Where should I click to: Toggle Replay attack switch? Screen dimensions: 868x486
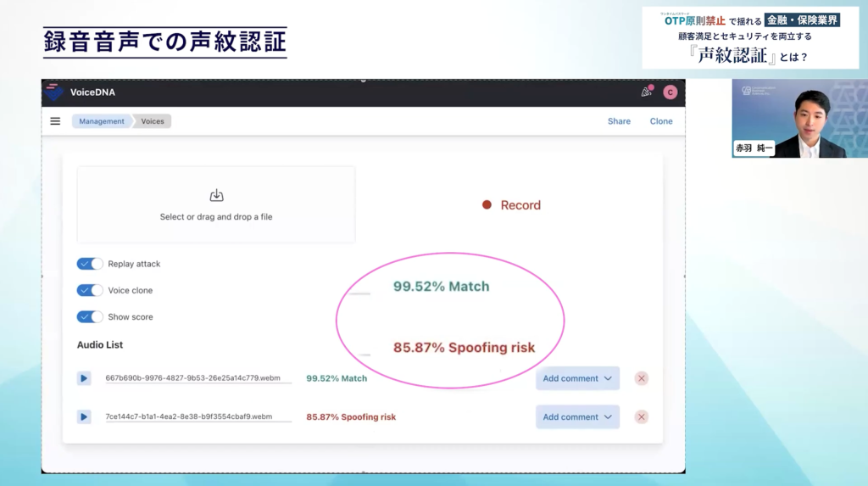coord(90,264)
